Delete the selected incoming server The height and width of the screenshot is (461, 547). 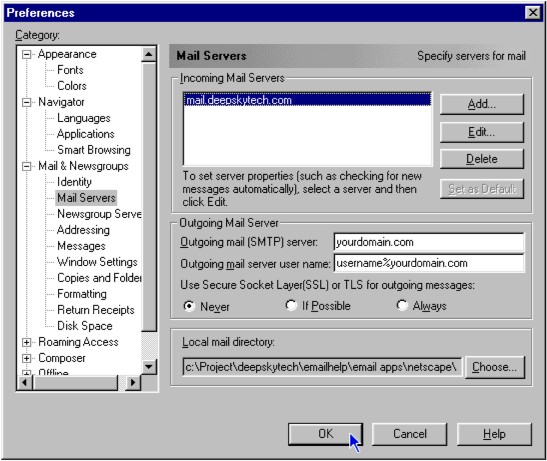tap(482, 159)
